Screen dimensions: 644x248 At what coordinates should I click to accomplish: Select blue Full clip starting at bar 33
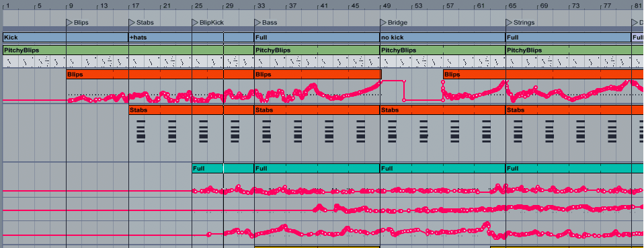pyautogui.click(x=317, y=38)
